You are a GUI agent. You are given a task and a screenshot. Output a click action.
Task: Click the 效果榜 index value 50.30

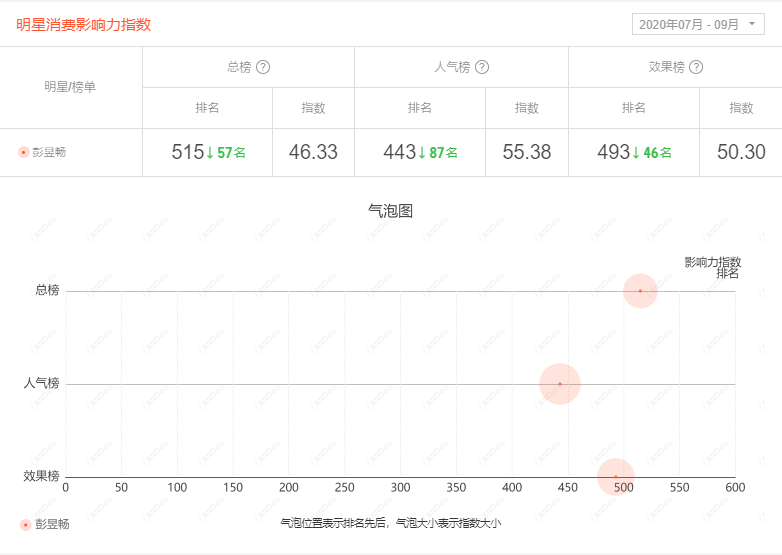click(x=741, y=153)
